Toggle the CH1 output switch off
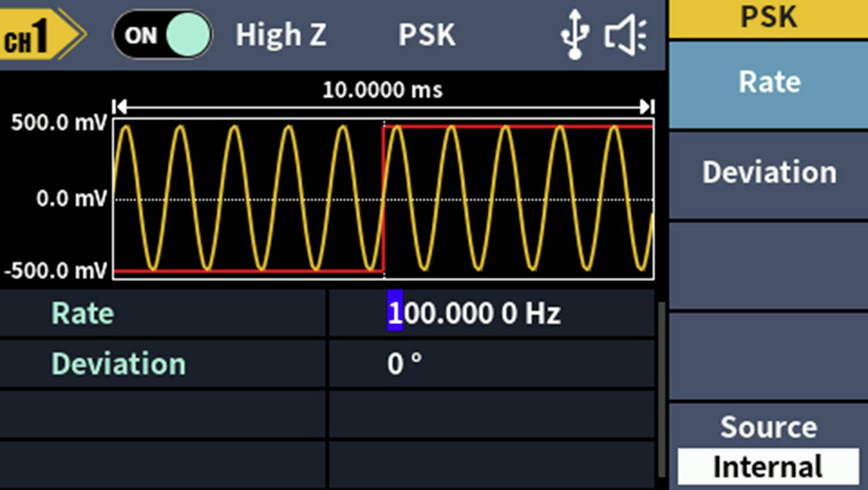The height and width of the screenshot is (490, 868). click(162, 35)
